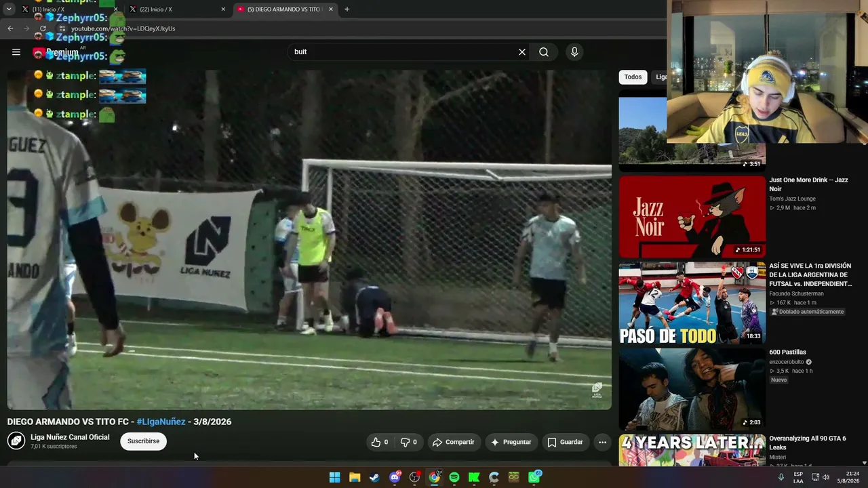Screen dimensions: 868x488
Task: Select the 'Todos' filter chip
Action: [633, 77]
